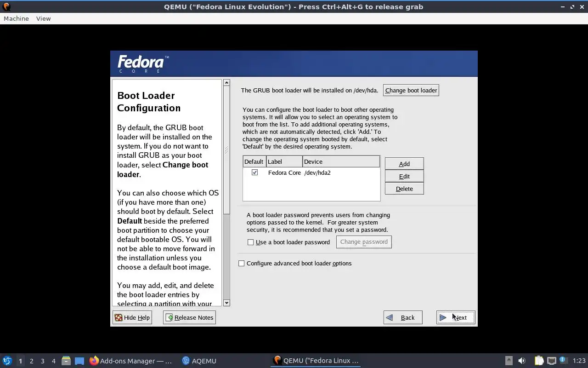588x368 pixels.
Task: Enable Use a boot loader password
Action: click(251, 242)
